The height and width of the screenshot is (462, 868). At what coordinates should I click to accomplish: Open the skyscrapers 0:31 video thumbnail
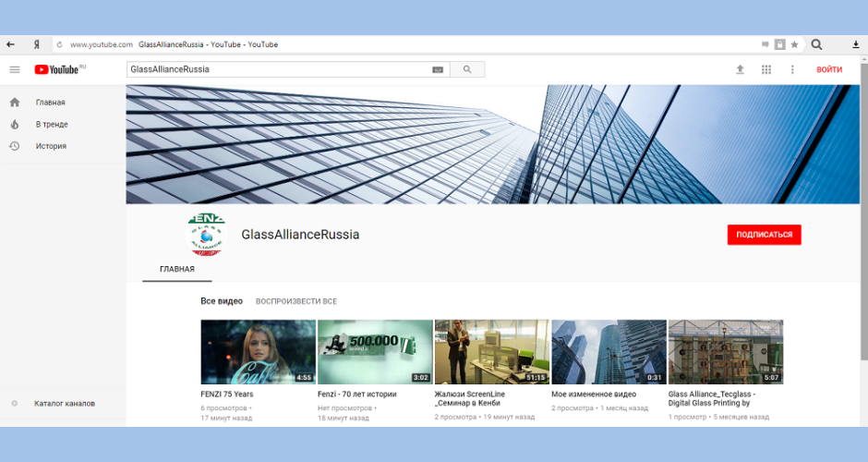(x=609, y=352)
